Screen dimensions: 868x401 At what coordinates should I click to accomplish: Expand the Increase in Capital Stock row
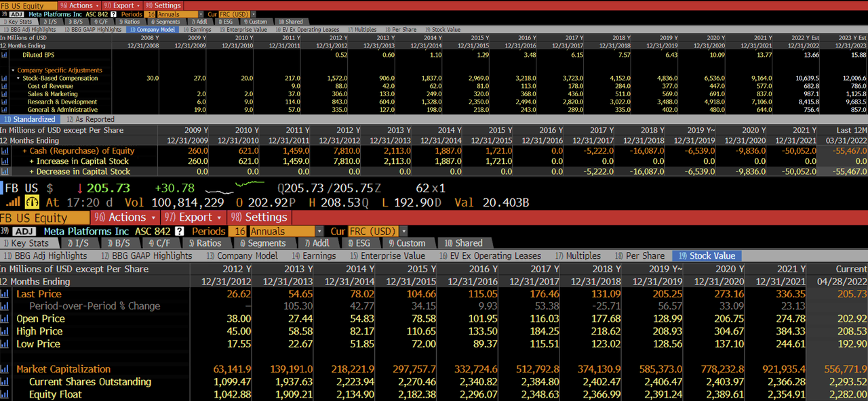(32, 161)
